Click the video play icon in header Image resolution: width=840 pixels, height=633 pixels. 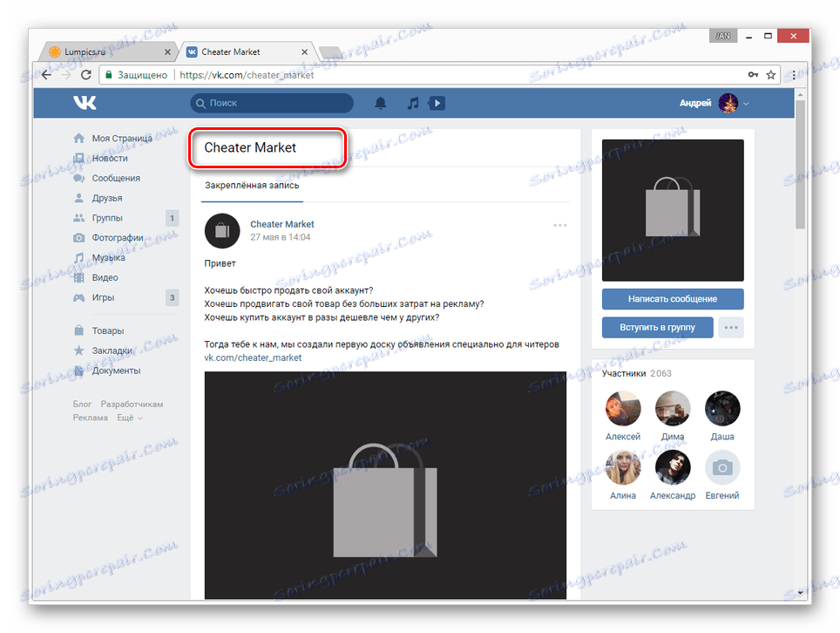pyautogui.click(x=437, y=103)
